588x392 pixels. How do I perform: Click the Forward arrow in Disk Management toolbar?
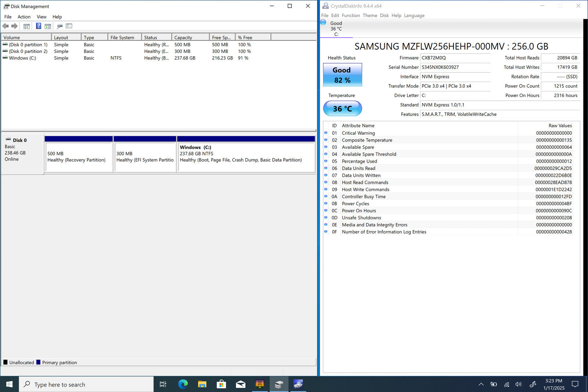pyautogui.click(x=15, y=26)
